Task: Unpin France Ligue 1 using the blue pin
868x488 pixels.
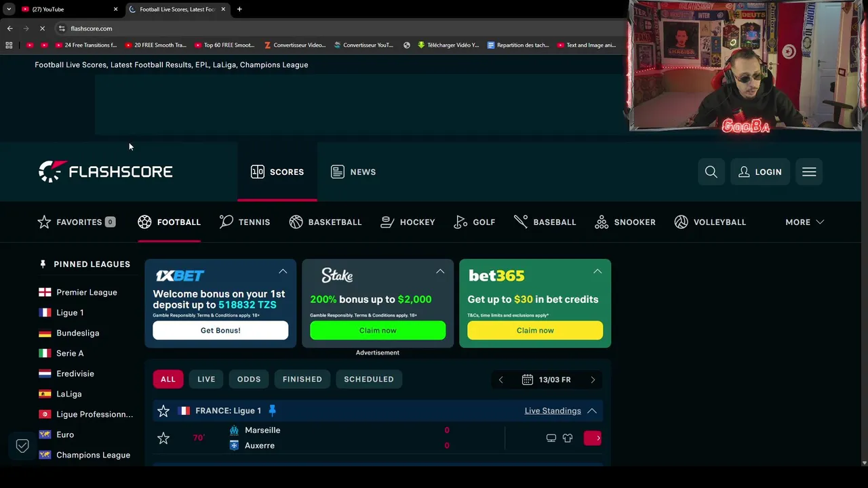Action: (x=272, y=411)
